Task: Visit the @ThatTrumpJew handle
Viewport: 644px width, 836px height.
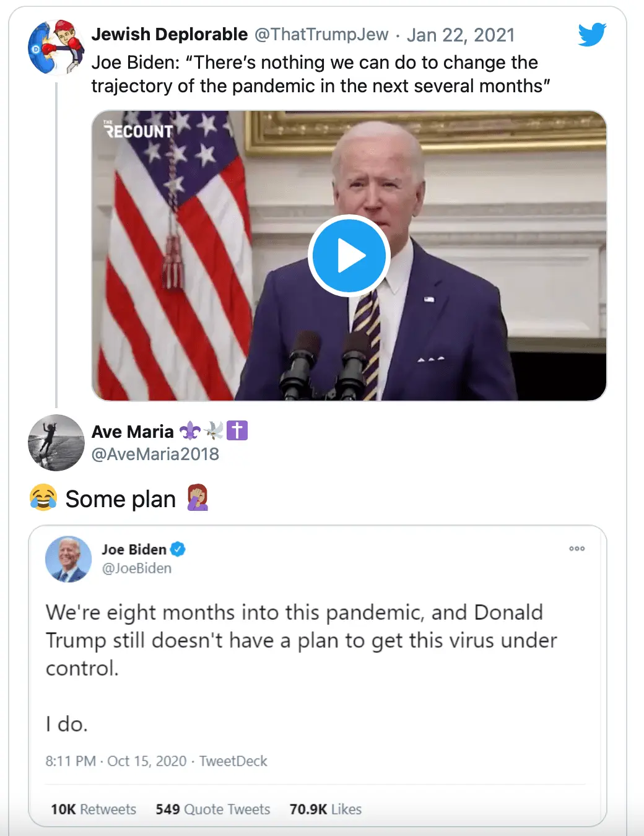Action: [x=321, y=35]
